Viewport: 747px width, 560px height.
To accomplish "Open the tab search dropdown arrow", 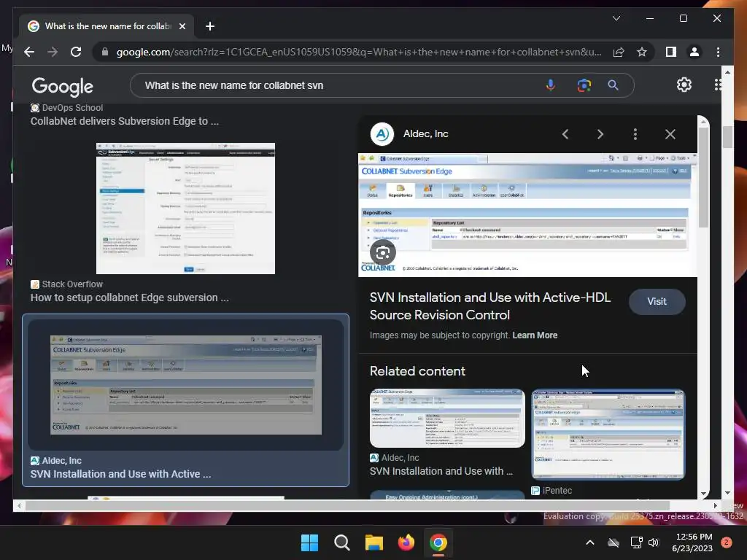I will click(616, 18).
